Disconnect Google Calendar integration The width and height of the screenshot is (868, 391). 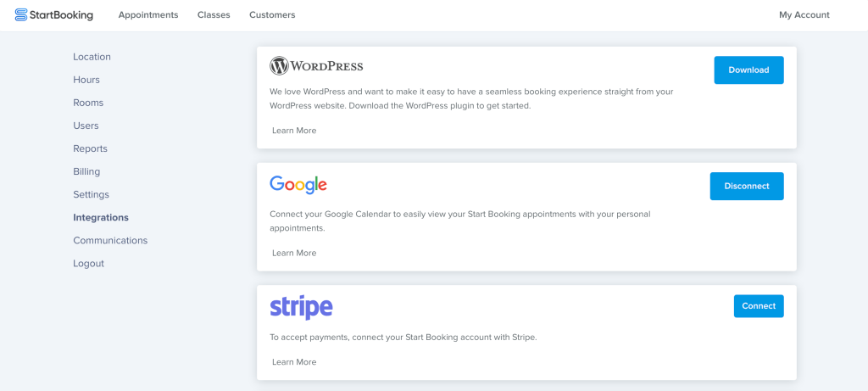point(747,186)
